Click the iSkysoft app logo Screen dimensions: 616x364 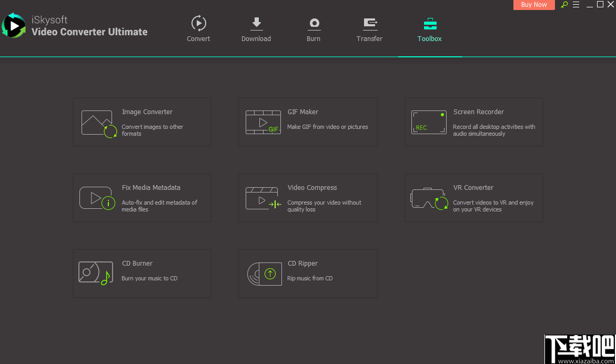click(14, 26)
